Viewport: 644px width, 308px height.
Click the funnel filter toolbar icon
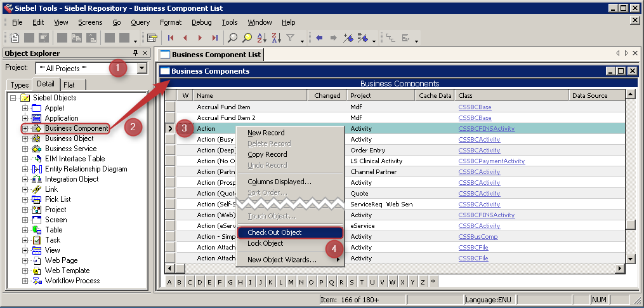291,38
